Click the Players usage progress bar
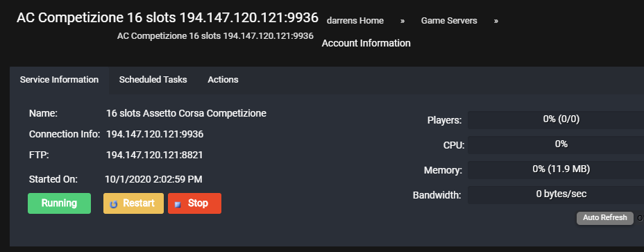This screenshot has height=252, width=644. (556, 119)
